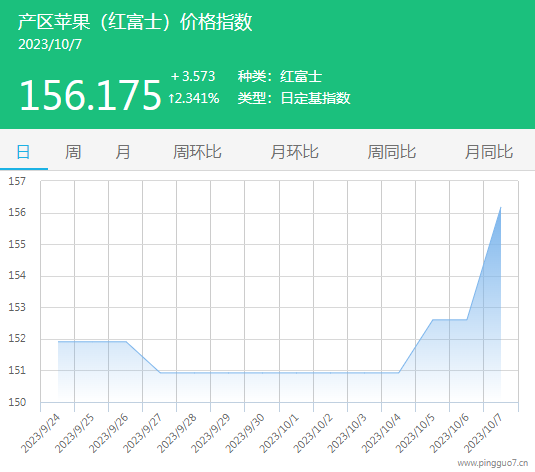Click the 2023/10/5 data point on chart

click(x=433, y=319)
